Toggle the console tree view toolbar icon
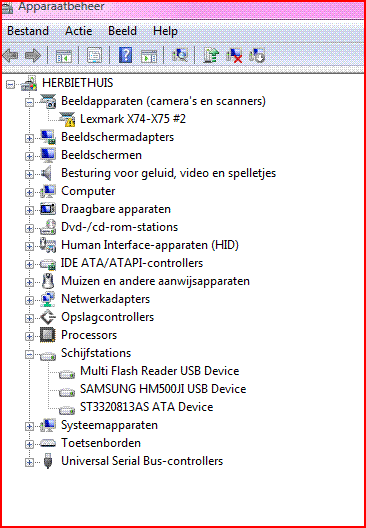Screen dimensions: 366x528 tap(64, 55)
